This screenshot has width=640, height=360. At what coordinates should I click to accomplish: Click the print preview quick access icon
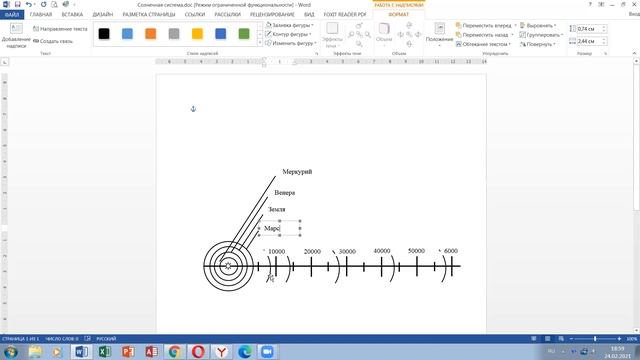click(x=54, y=4)
